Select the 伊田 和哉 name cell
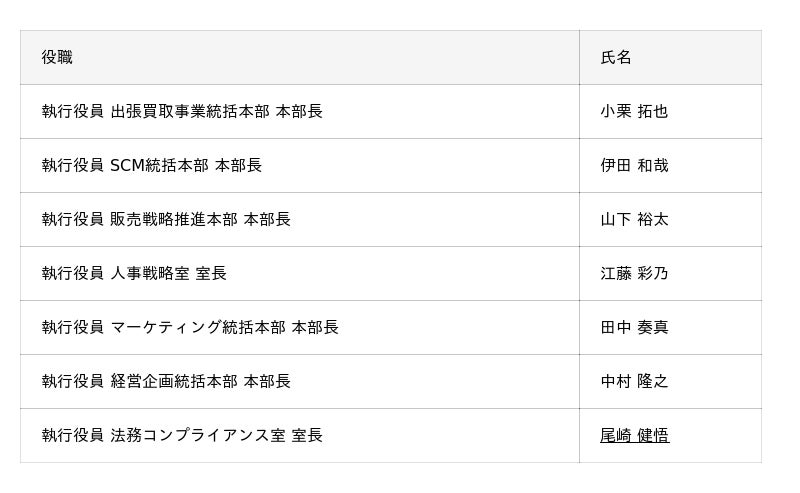This screenshot has width=800, height=493. click(x=634, y=166)
